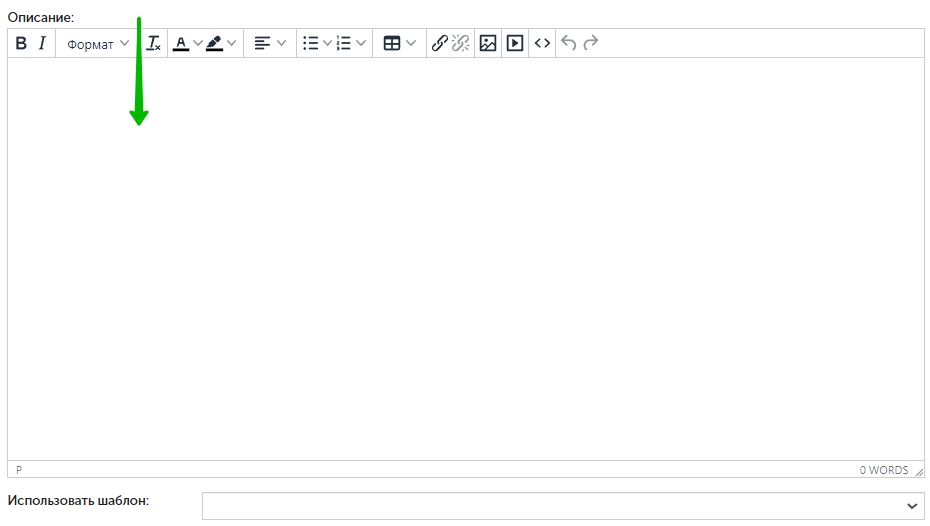Insert a bullet list
The width and height of the screenshot is (930, 526).
coord(310,43)
